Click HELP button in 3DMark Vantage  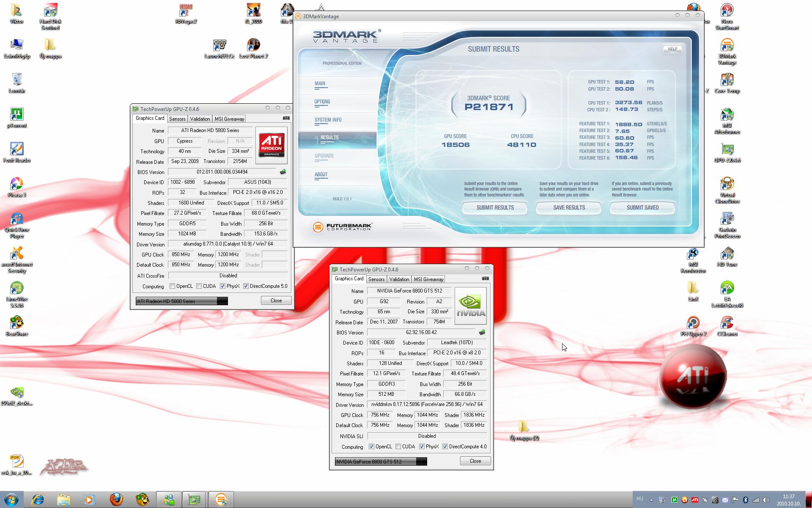[x=672, y=49]
